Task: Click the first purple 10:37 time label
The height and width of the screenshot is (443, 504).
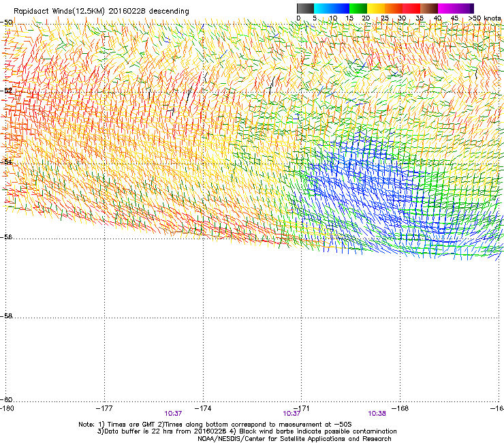Action: click(173, 414)
